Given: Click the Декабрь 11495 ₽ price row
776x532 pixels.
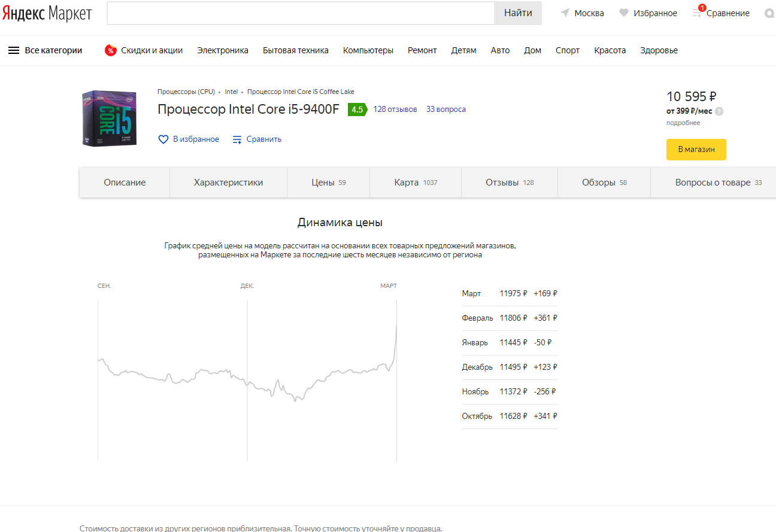Looking at the screenshot, I should click(x=510, y=367).
